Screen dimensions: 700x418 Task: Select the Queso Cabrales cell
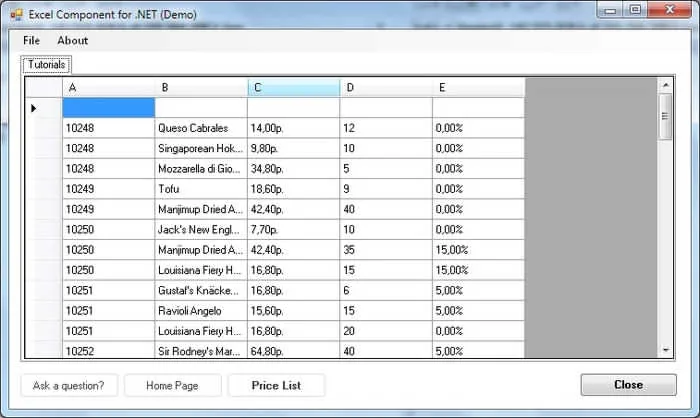(201, 128)
